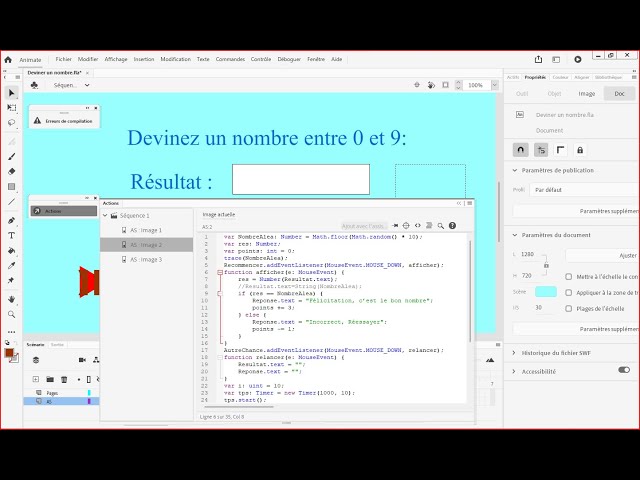Select the Line tool
The height and width of the screenshot is (480, 640).
[11, 202]
